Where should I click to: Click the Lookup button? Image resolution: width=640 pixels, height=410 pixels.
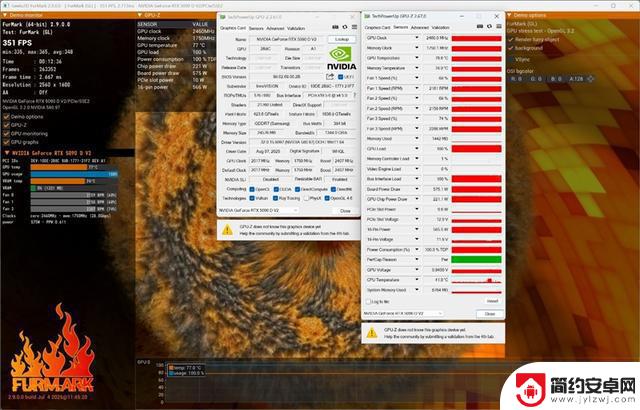coord(342,39)
